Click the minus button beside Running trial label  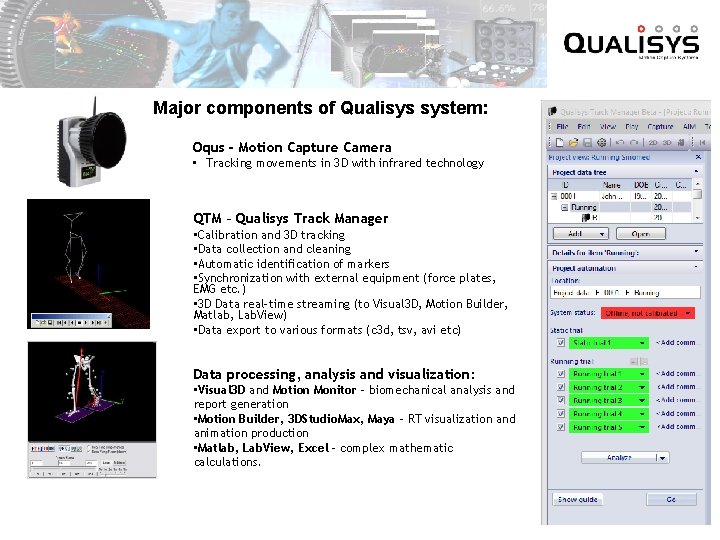[x=634, y=362]
